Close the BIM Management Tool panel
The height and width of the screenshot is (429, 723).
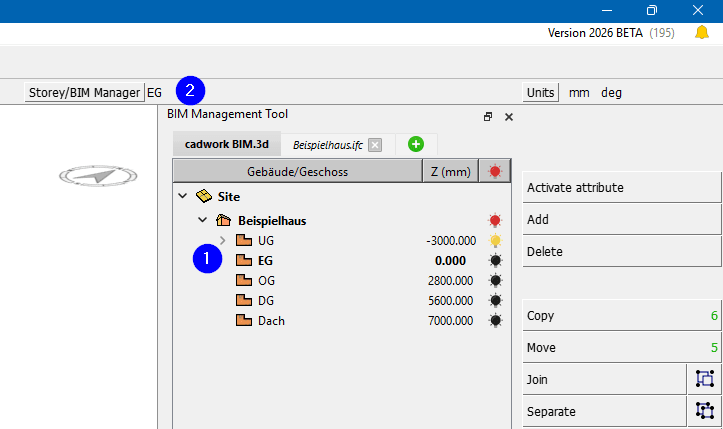pos(508,117)
